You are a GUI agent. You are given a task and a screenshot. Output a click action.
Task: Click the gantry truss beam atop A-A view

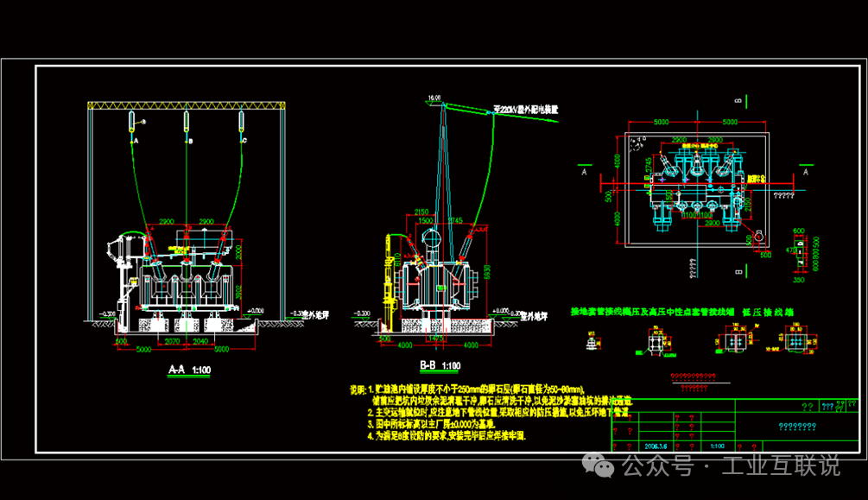tap(187, 105)
